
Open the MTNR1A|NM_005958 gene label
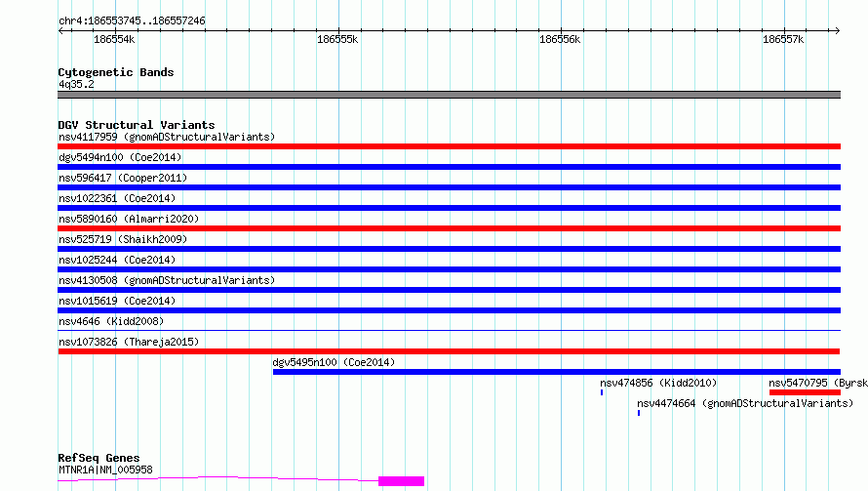[105, 470]
